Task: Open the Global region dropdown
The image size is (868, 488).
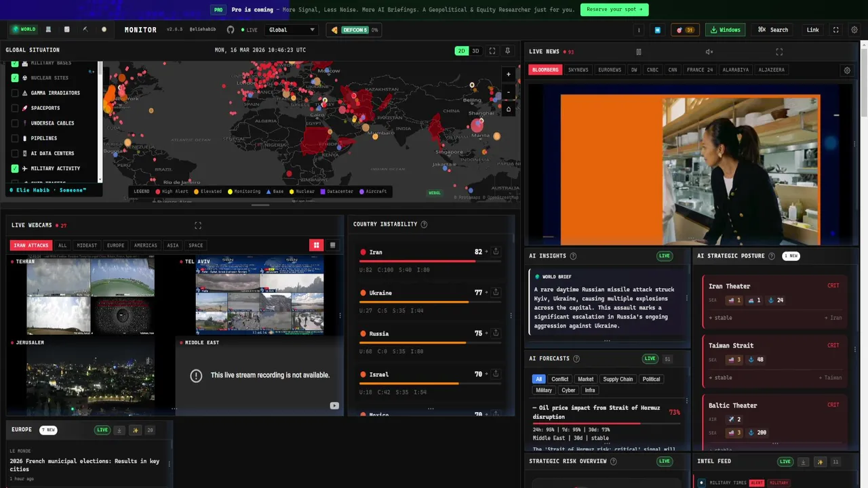Action: pyautogui.click(x=292, y=30)
